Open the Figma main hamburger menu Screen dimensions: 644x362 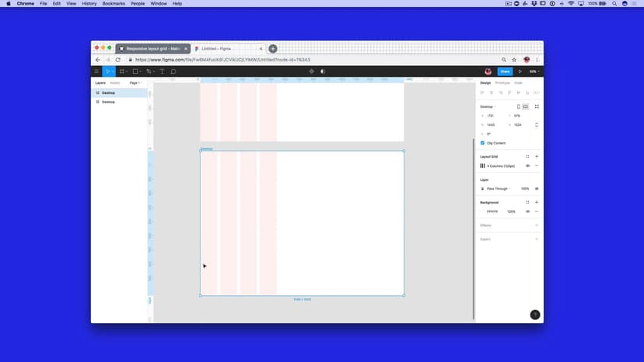(96, 71)
